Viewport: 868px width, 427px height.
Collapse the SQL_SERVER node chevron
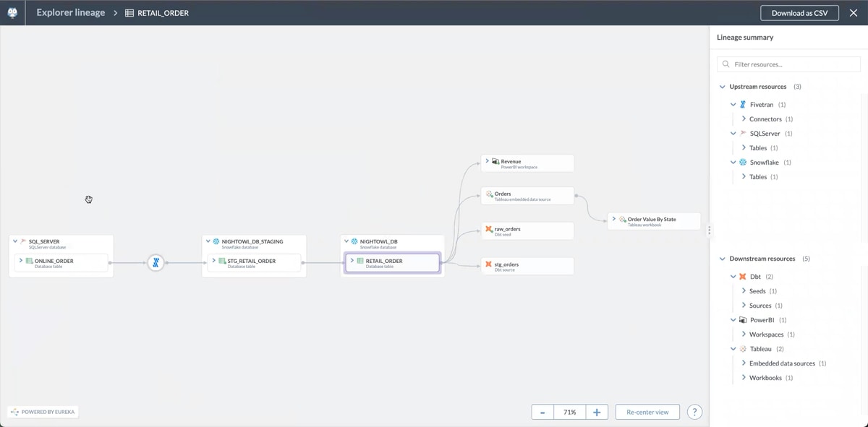click(15, 241)
